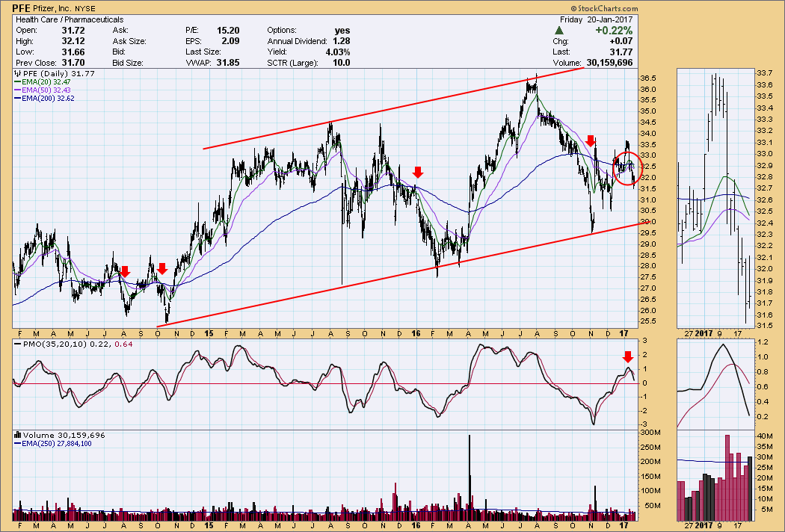Click the green up-triangle price change icon
The width and height of the screenshot is (785, 532).
(x=559, y=31)
